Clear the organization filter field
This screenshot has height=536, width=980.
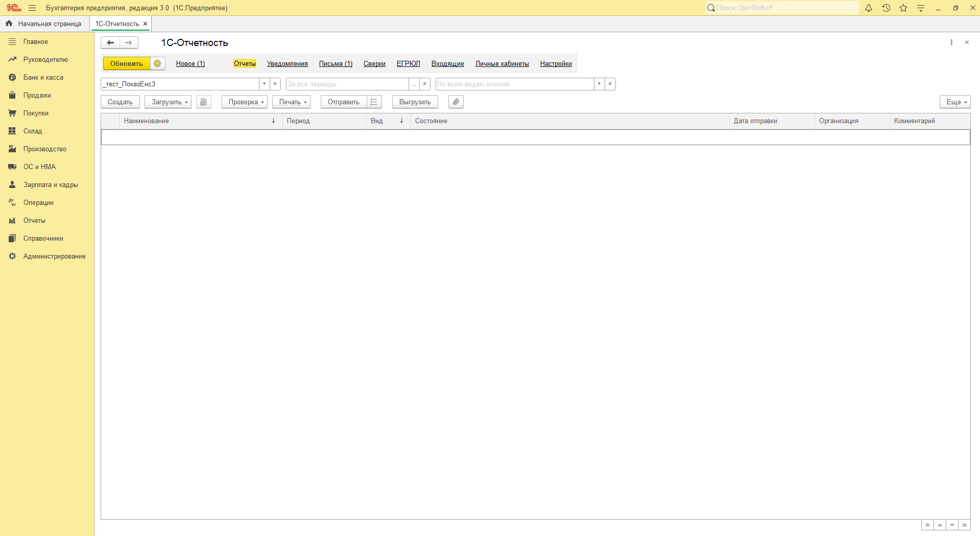(x=275, y=84)
